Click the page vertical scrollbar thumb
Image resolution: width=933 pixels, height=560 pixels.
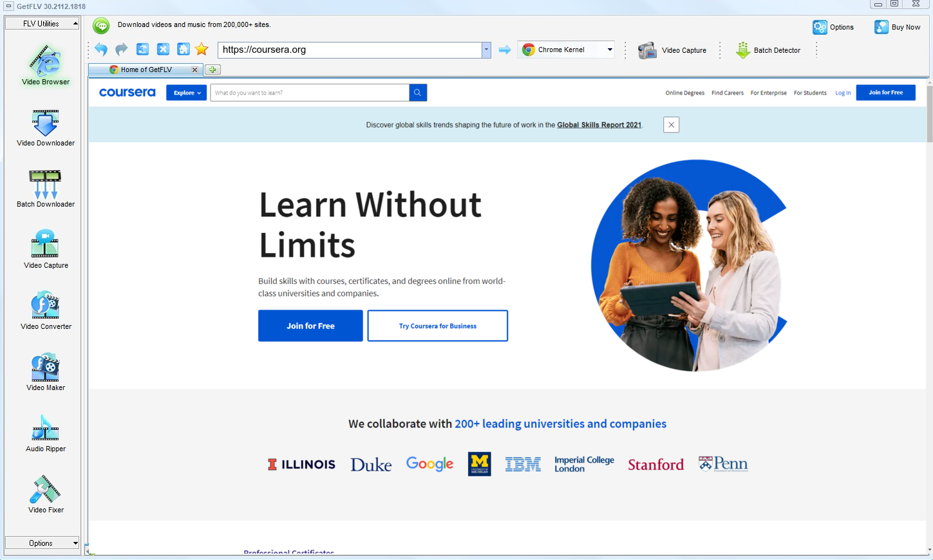[929, 114]
